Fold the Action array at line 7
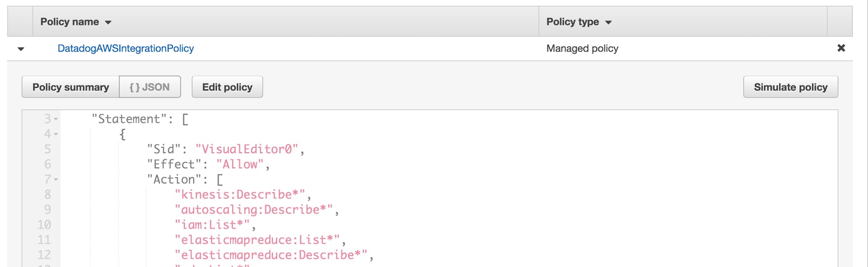Viewport: 868px width, 267px height. point(56,179)
